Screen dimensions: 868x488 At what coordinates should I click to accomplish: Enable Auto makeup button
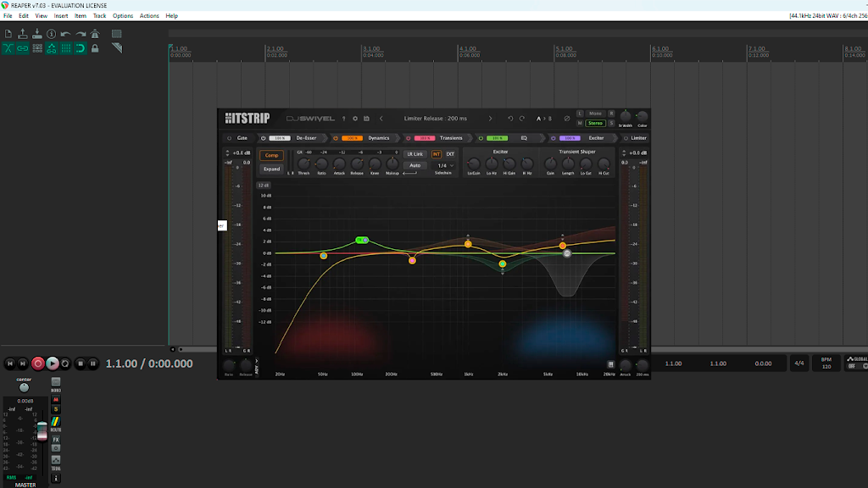(415, 165)
